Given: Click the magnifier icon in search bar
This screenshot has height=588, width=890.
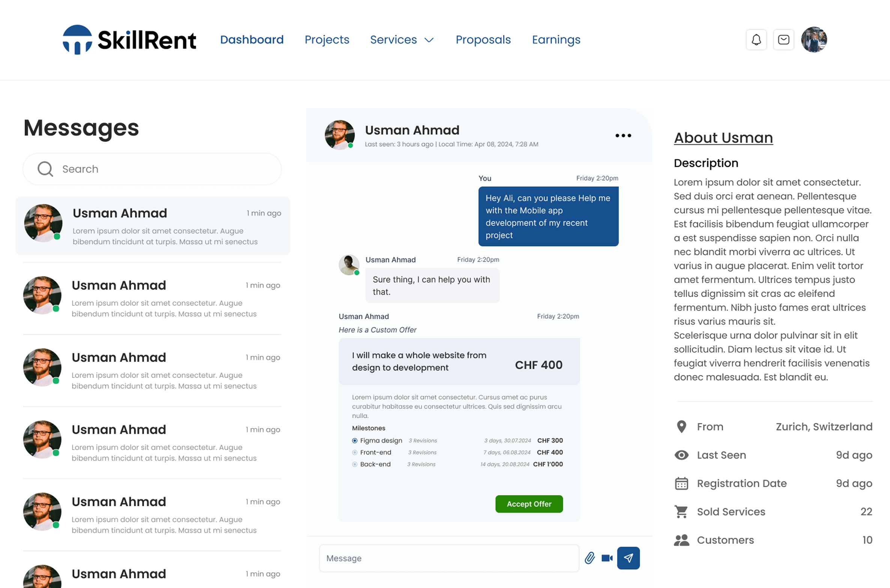Looking at the screenshot, I should pyautogui.click(x=45, y=169).
